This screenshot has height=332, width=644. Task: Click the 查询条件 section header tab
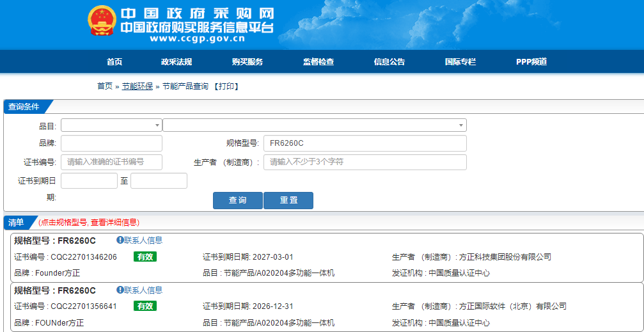[25, 106]
